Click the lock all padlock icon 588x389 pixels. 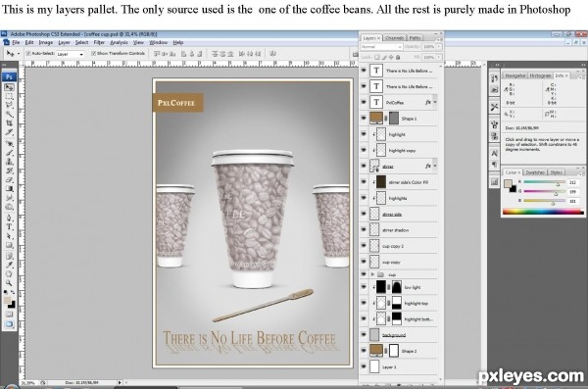tap(398, 58)
